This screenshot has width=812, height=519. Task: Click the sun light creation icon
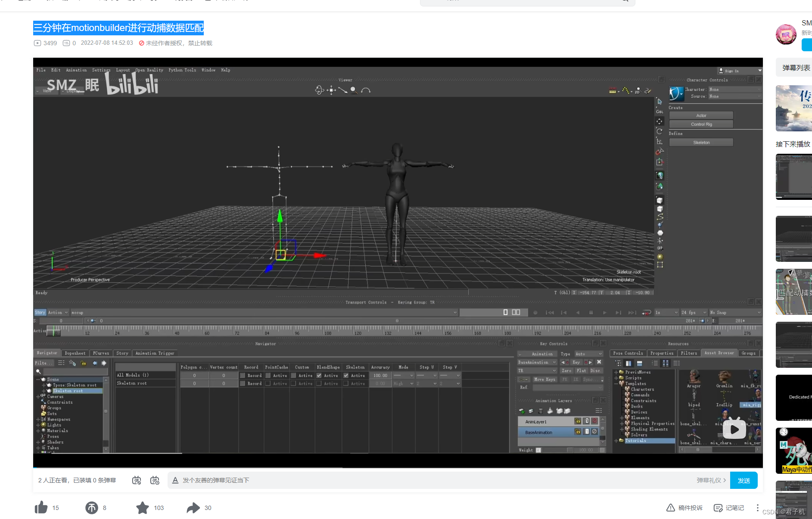pos(660,257)
